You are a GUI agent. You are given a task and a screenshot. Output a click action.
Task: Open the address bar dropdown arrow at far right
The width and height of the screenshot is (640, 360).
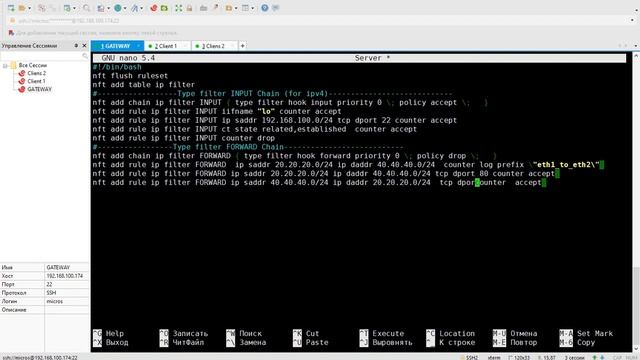coord(632,20)
